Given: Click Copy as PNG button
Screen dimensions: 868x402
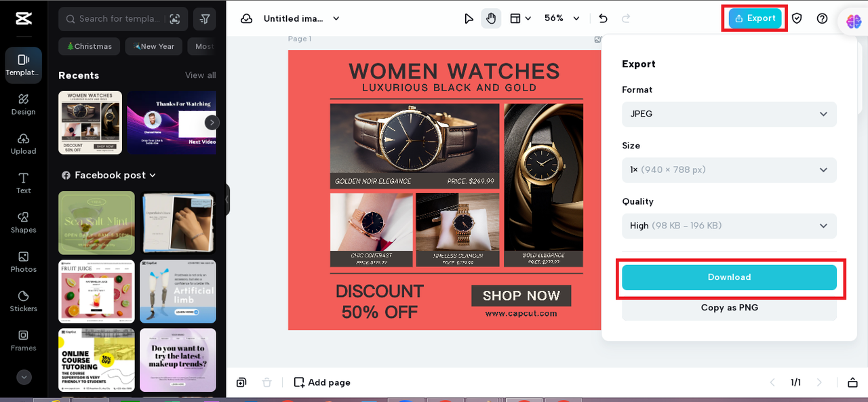Looking at the screenshot, I should pyautogui.click(x=729, y=308).
